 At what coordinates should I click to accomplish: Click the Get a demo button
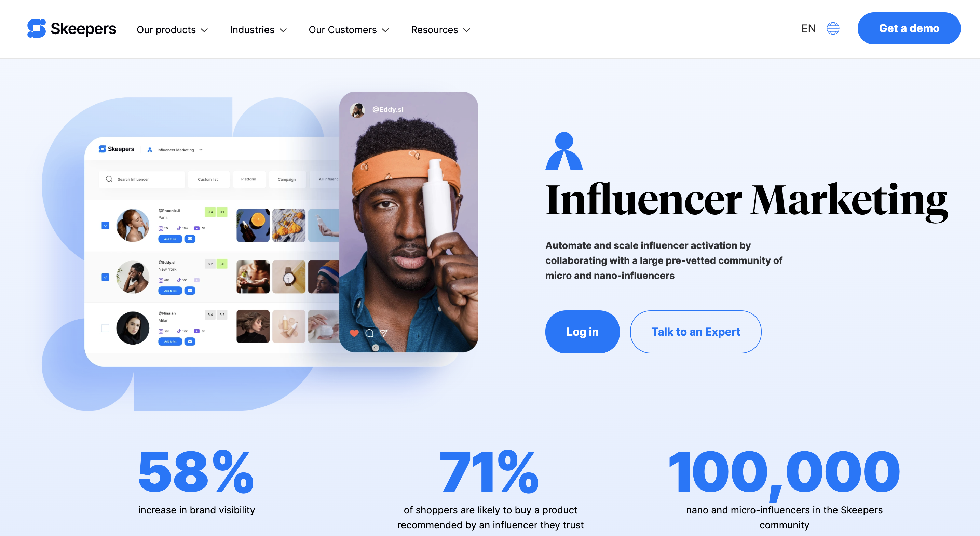[x=909, y=28]
